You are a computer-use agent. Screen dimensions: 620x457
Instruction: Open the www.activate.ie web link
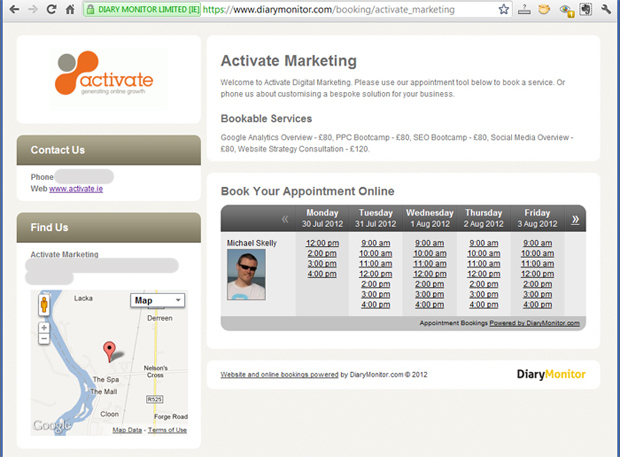click(76, 189)
